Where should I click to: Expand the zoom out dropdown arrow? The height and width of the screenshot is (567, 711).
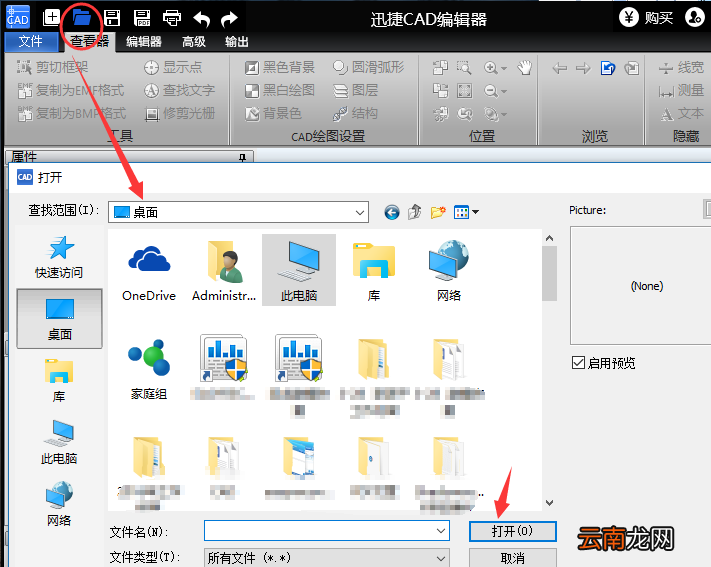pyautogui.click(x=504, y=91)
